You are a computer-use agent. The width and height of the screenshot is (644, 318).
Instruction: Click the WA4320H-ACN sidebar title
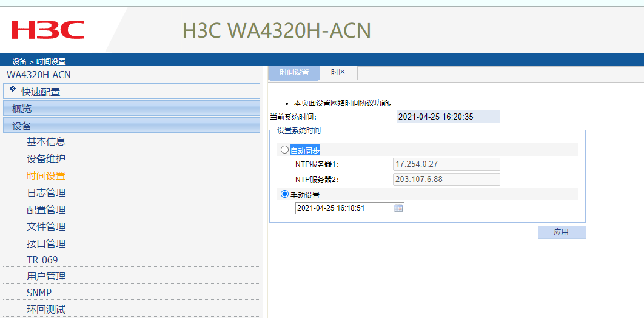(39, 75)
